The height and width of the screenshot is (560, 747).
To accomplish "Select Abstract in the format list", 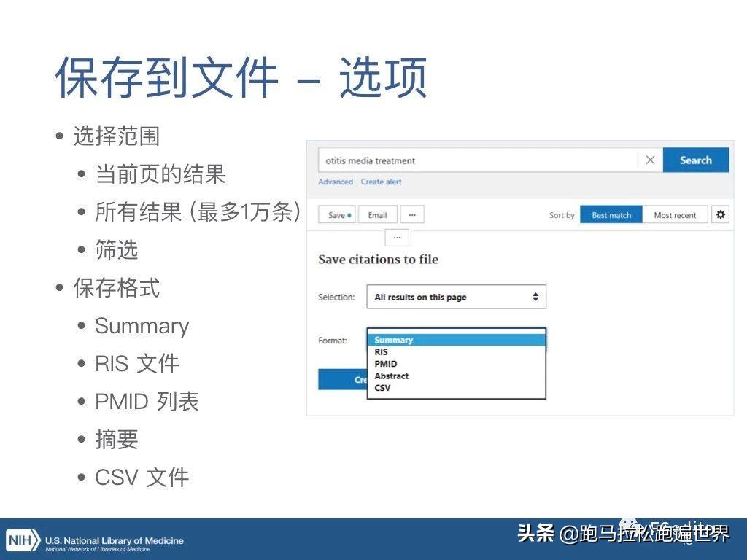I will point(391,376).
